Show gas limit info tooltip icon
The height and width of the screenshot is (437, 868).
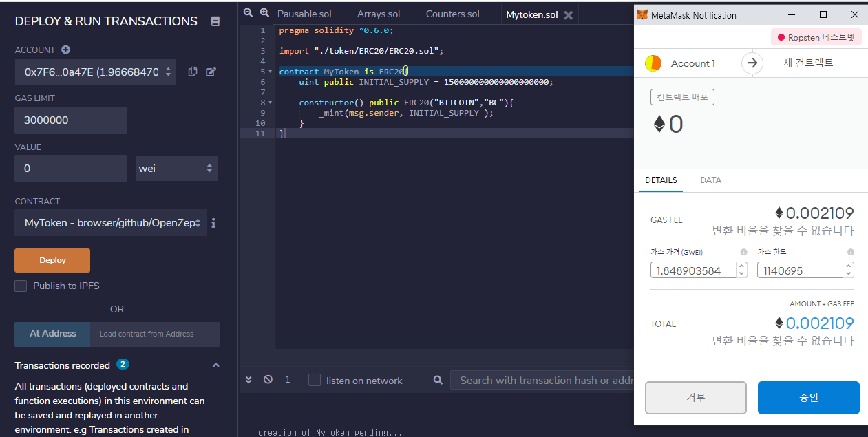pyautogui.click(x=851, y=252)
